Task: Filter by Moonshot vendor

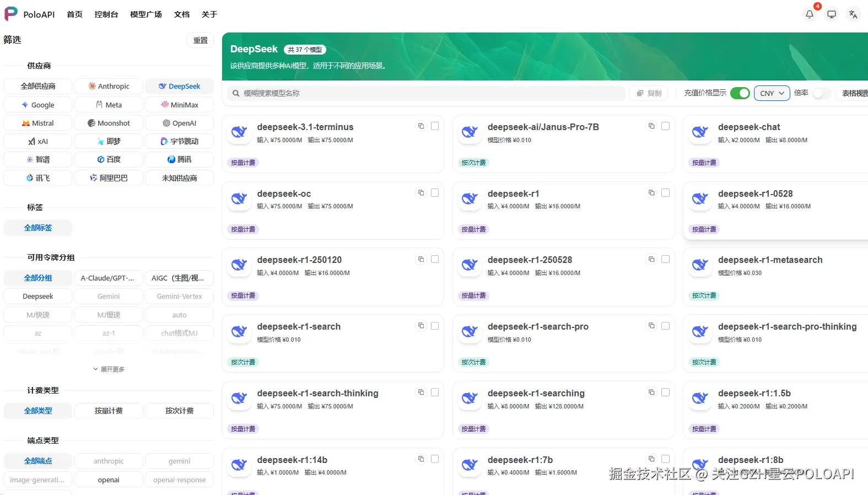Action: coord(109,123)
